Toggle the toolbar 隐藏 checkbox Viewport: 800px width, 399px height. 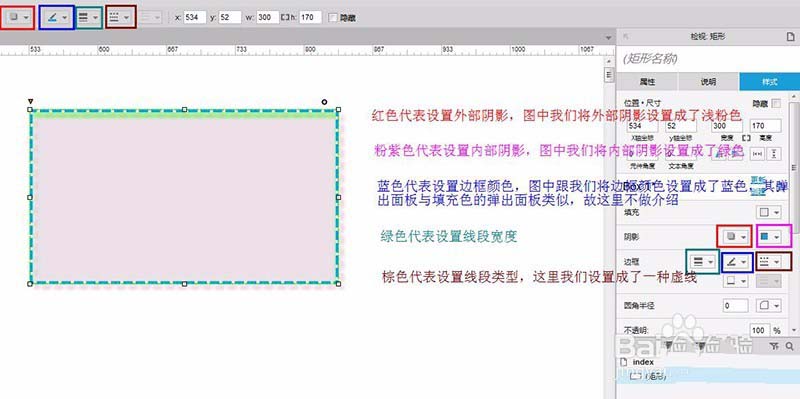pyautogui.click(x=333, y=17)
